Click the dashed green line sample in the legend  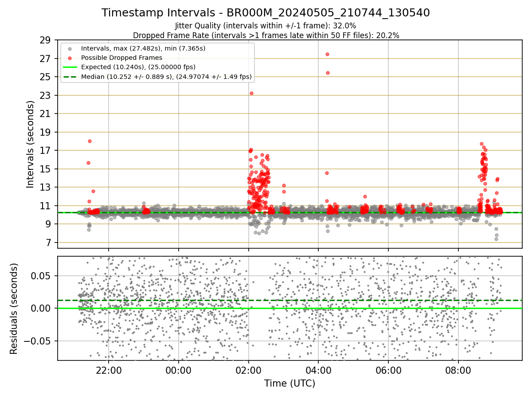pyautogui.click(x=70, y=77)
